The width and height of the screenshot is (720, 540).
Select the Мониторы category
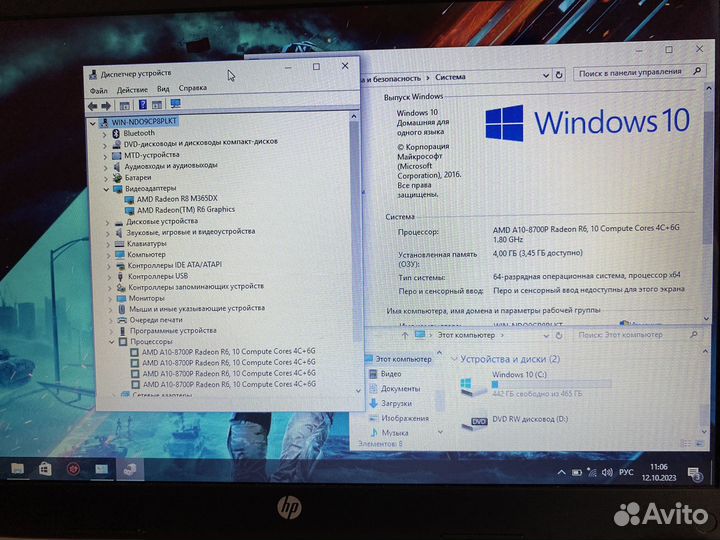point(146,298)
